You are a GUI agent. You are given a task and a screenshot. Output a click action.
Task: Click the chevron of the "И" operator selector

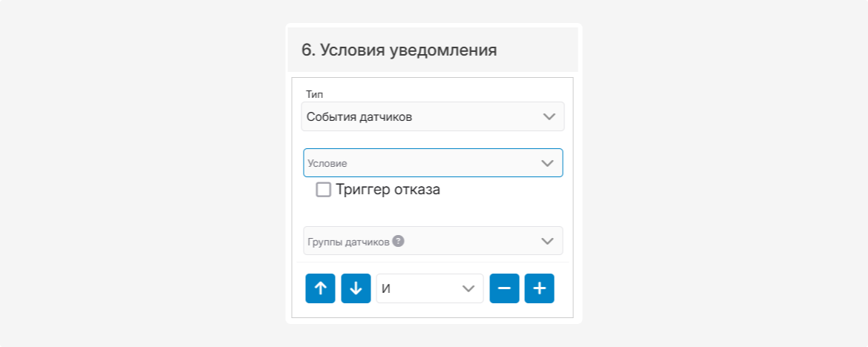coord(469,288)
